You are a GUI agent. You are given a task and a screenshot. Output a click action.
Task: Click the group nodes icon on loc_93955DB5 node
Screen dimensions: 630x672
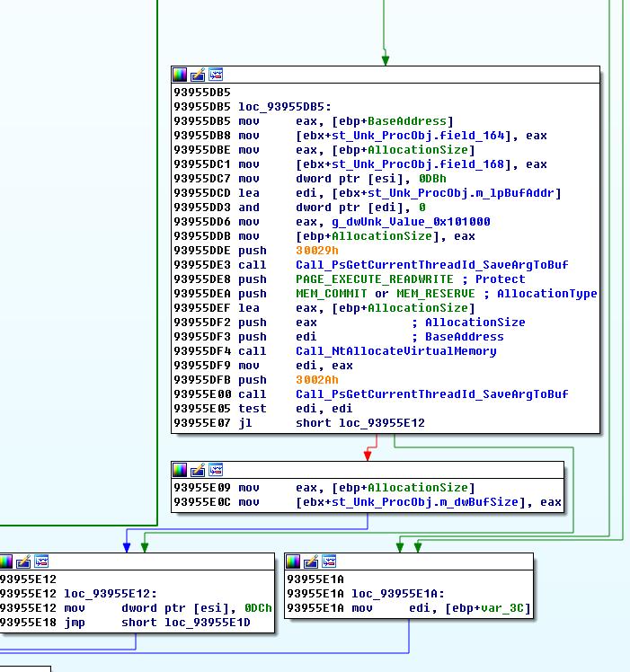[216, 75]
